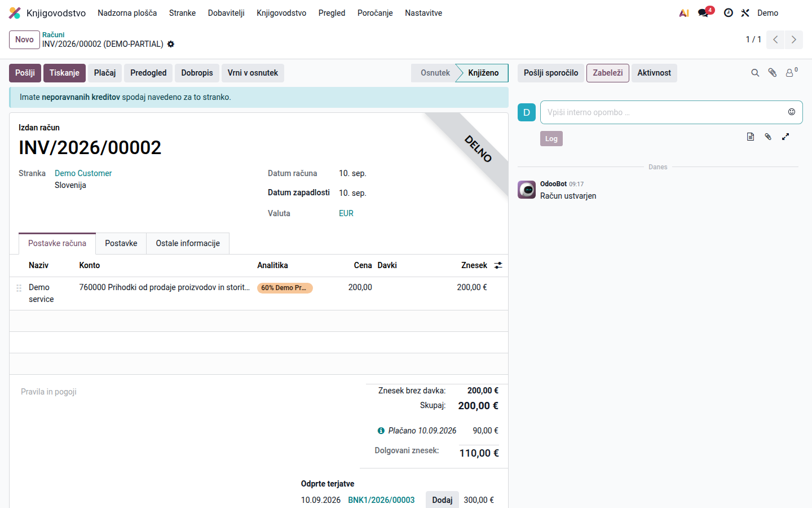812x508 pixels.
Task: Open the full composer expand icon
Action: tap(785, 137)
